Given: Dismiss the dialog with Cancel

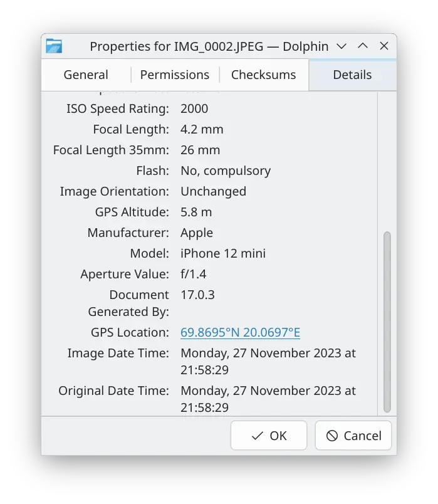Looking at the screenshot, I should pos(353,435).
